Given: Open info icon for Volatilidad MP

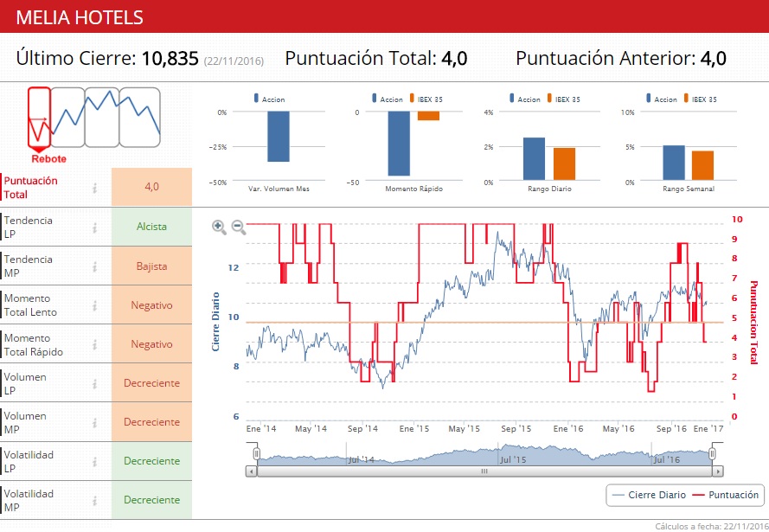Looking at the screenshot, I should pos(94,500).
